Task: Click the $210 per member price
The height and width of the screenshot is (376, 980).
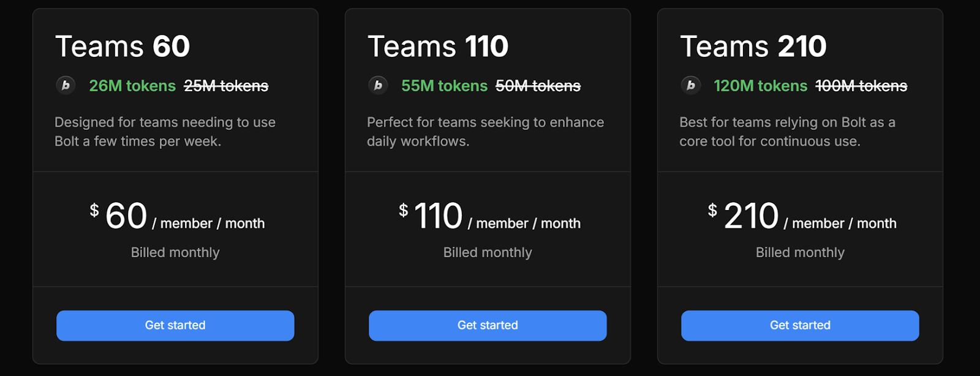Action: (802, 216)
